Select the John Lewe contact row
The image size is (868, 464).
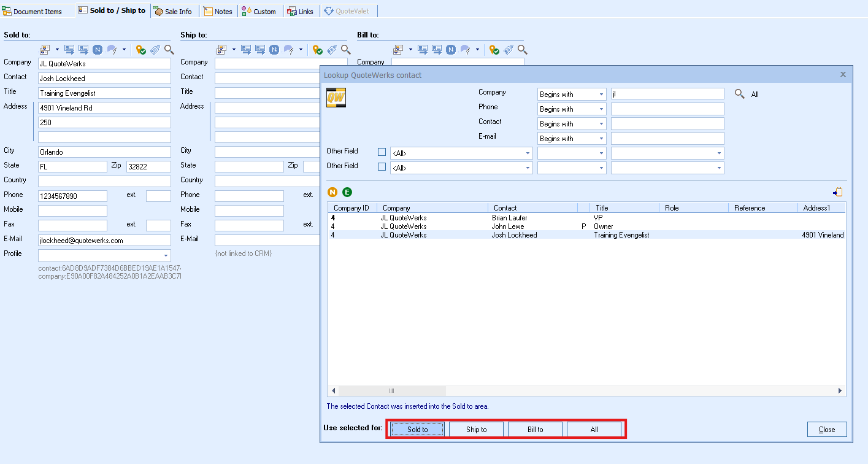click(x=586, y=226)
